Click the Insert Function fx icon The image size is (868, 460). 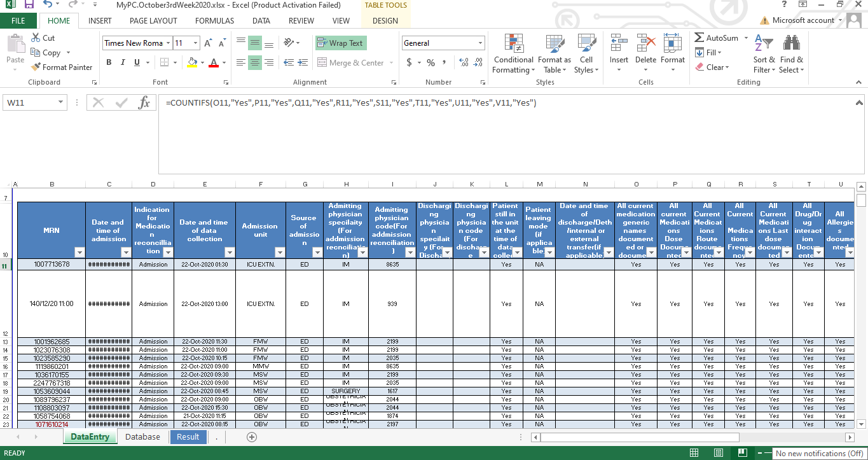(144, 103)
